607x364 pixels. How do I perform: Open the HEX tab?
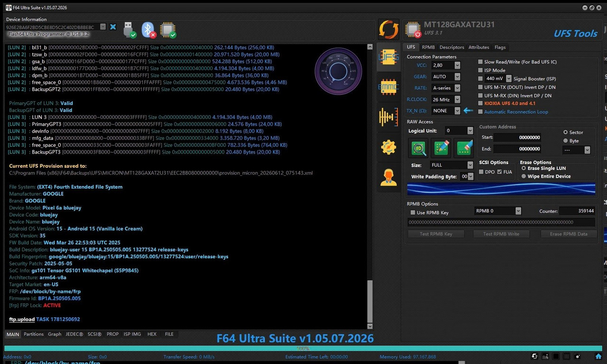152,334
